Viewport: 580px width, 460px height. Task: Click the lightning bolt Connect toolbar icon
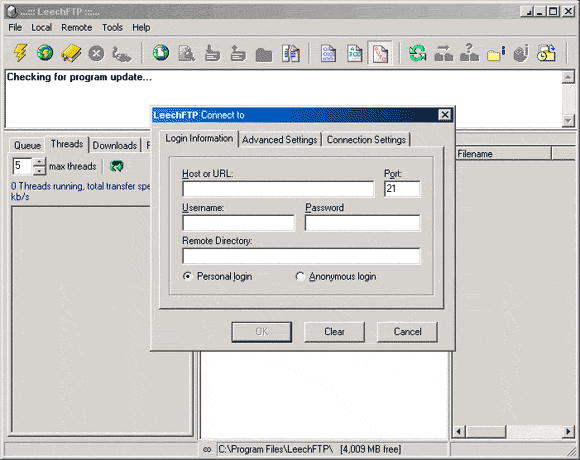point(20,53)
